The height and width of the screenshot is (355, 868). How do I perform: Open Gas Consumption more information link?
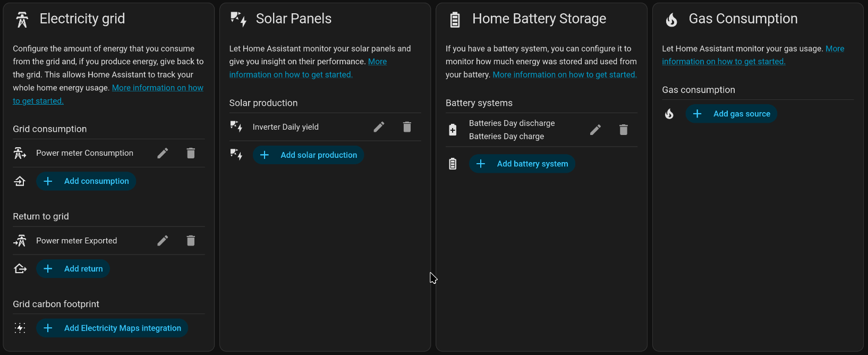(723, 62)
